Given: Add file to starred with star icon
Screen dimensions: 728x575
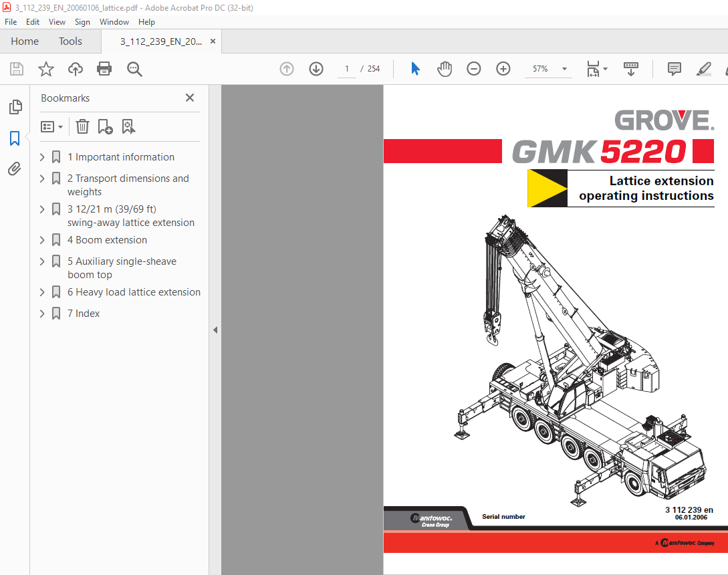Looking at the screenshot, I should coord(46,70).
